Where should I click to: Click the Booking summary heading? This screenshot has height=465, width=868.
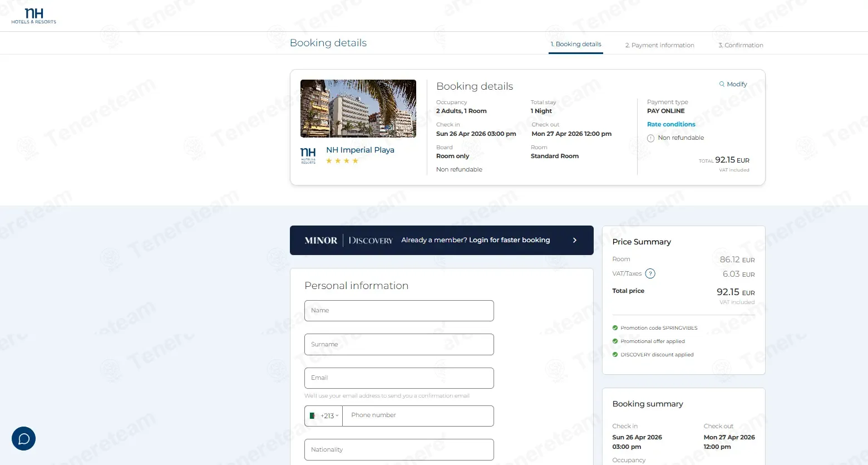(648, 404)
